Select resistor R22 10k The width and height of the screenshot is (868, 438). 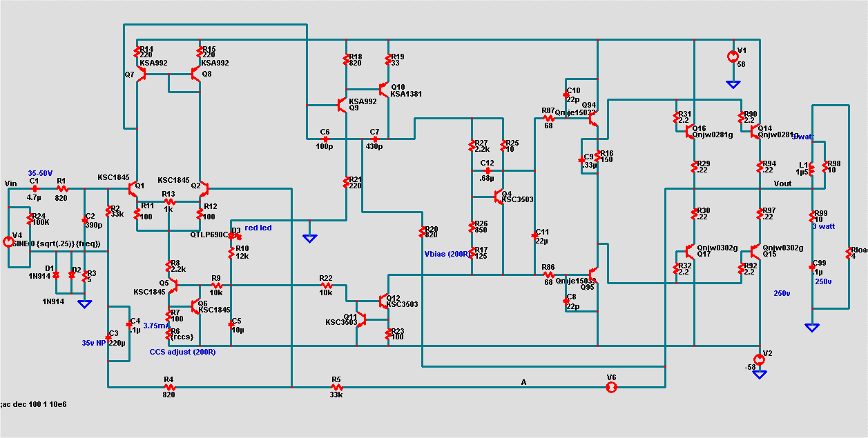pyautogui.click(x=326, y=285)
